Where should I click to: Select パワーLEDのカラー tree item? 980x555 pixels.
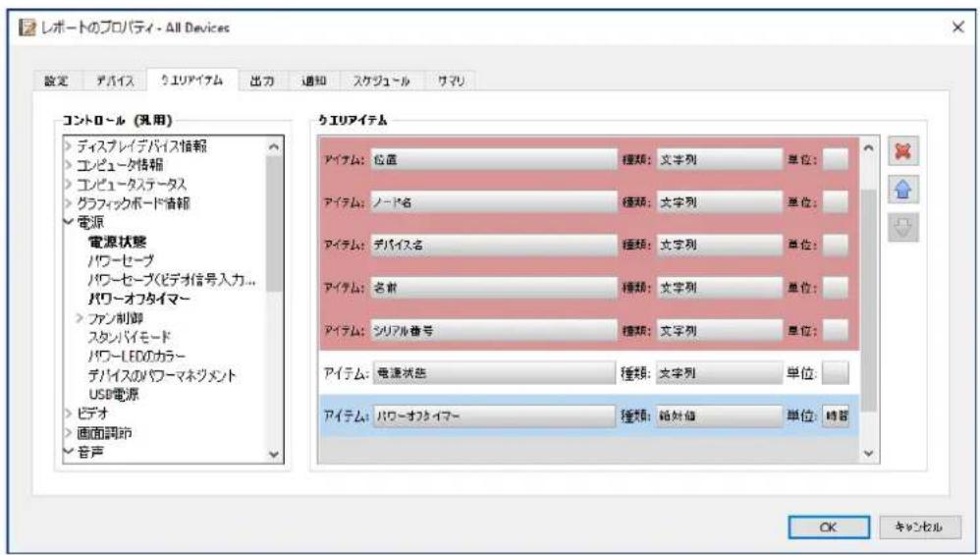tap(136, 357)
